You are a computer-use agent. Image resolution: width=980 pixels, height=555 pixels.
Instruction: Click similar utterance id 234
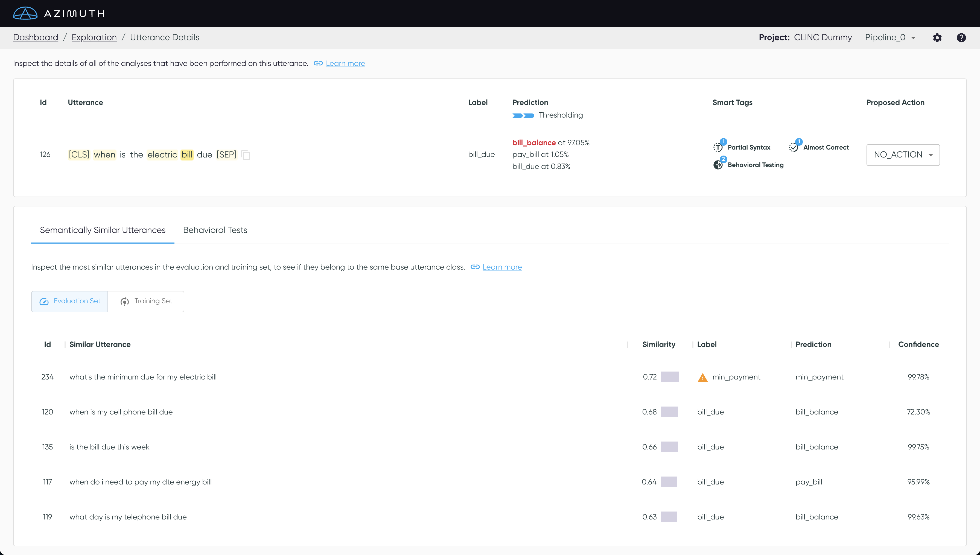pos(47,377)
